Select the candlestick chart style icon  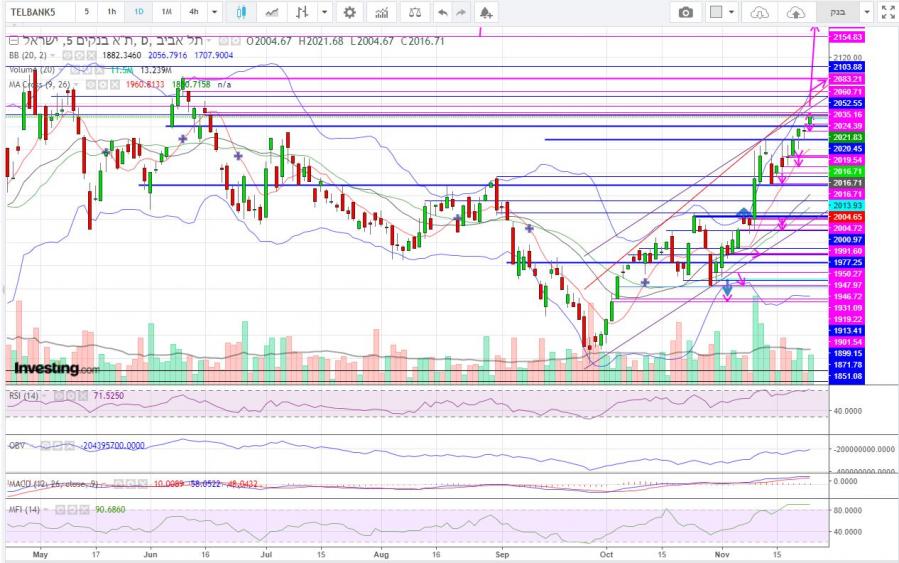[241, 12]
